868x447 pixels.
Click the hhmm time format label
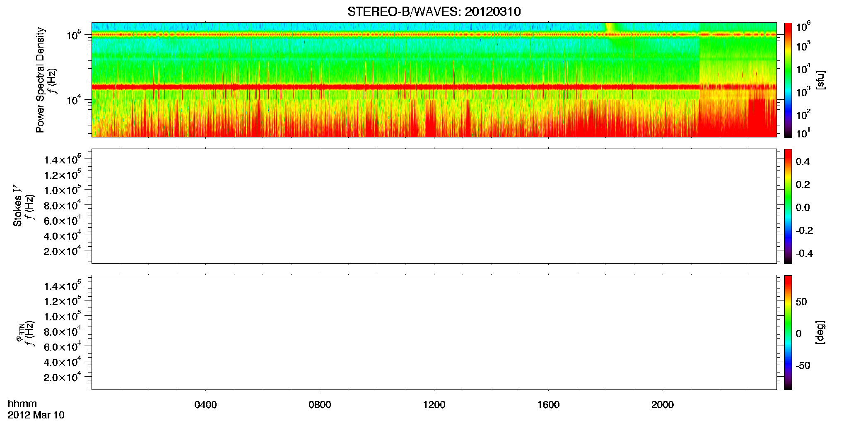click(x=22, y=404)
